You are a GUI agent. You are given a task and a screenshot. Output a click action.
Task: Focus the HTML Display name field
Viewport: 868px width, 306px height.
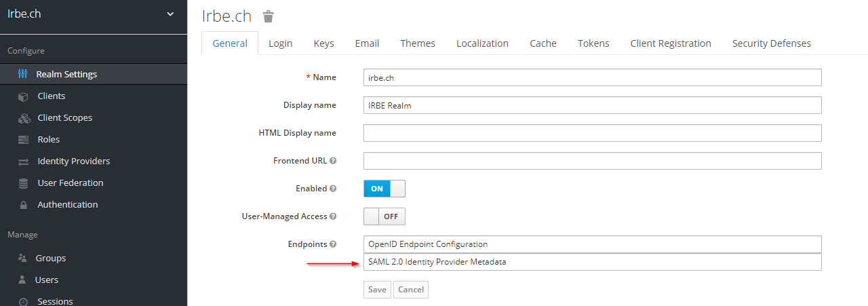(x=592, y=133)
